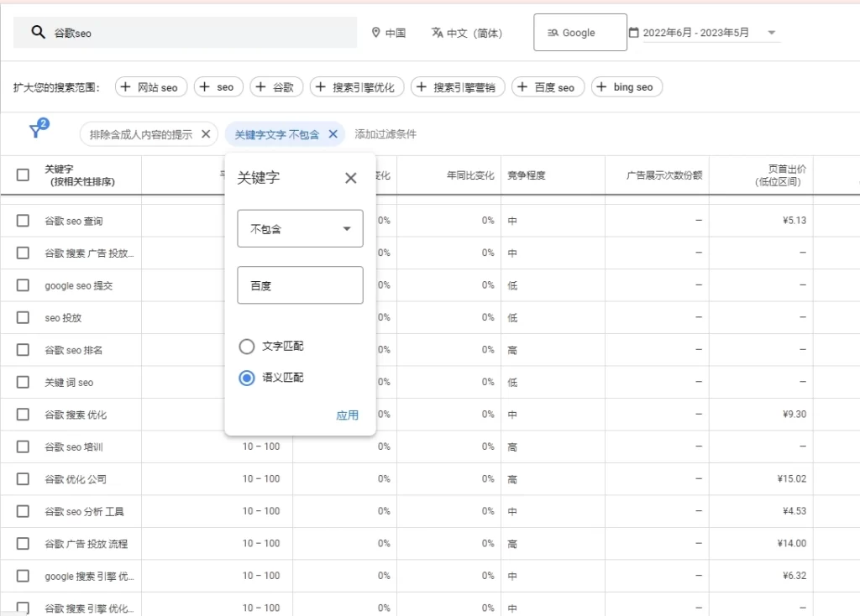Open the date range dropdown arrow
860x616 pixels.
[772, 33]
